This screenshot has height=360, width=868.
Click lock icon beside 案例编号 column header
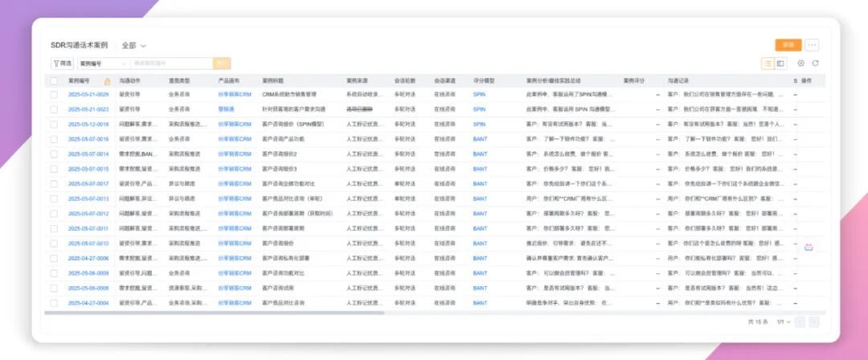pyautogui.click(x=108, y=81)
